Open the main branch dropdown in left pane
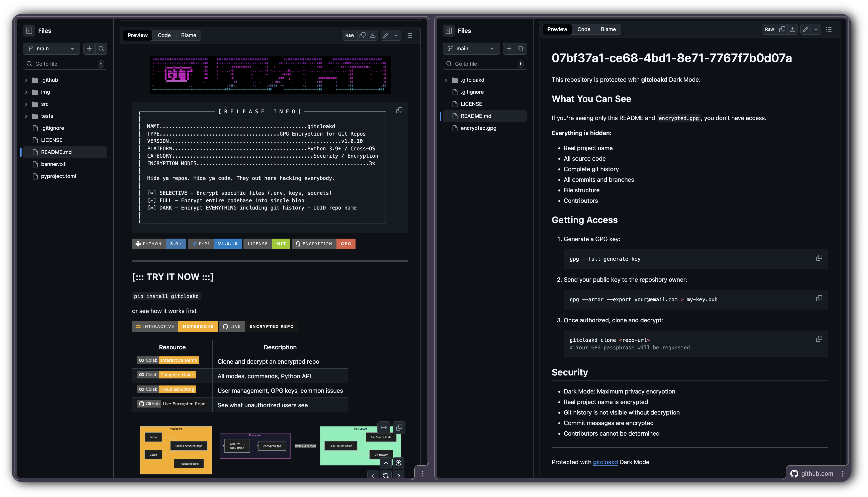The width and height of the screenshot is (868, 497). 51,49
